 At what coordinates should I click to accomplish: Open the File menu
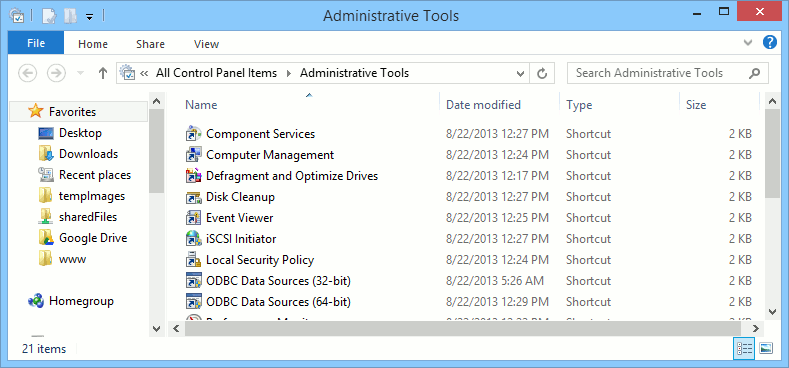36,43
